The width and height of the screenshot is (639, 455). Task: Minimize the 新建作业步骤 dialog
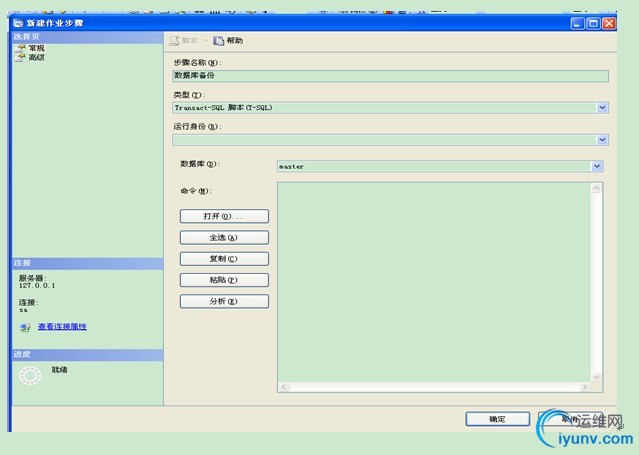point(577,24)
